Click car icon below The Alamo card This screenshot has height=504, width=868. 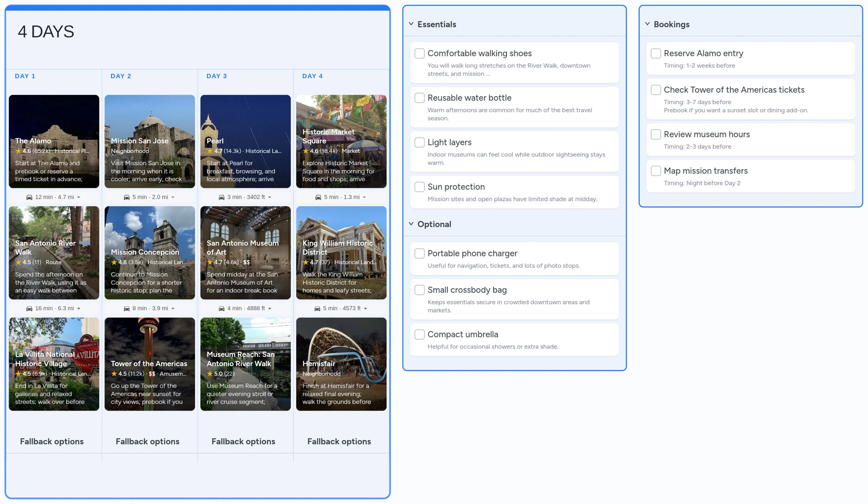pyautogui.click(x=29, y=197)
